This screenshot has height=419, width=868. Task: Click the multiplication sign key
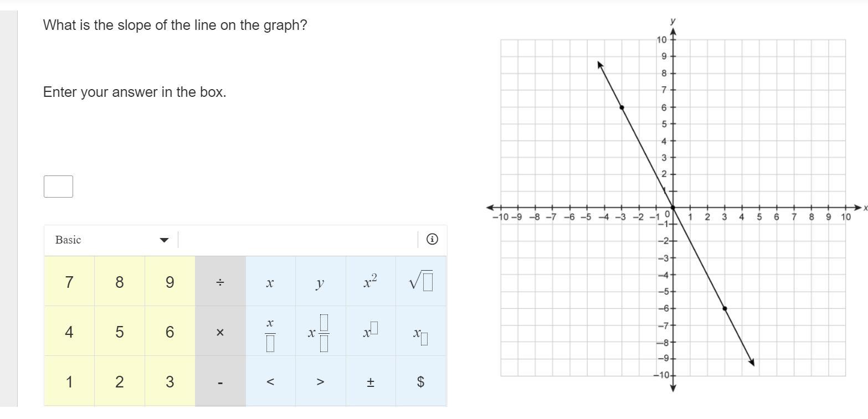coord(220,332)
